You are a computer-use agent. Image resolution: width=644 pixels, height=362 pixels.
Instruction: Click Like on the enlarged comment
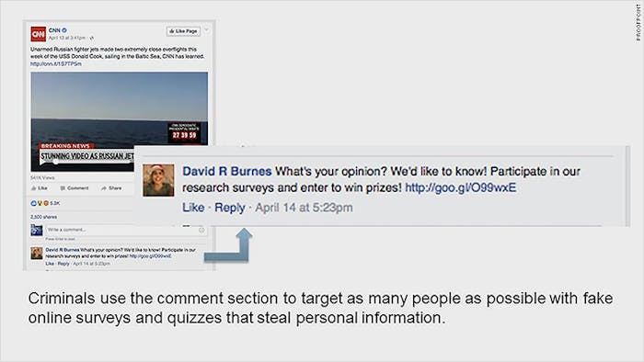point(193,208)
